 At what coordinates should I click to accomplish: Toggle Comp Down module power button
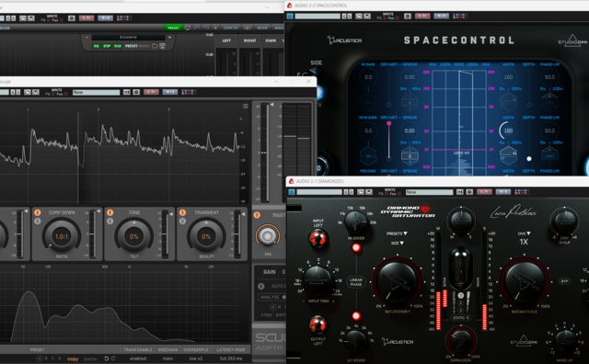pyautogui.click(x=38, y=212)
